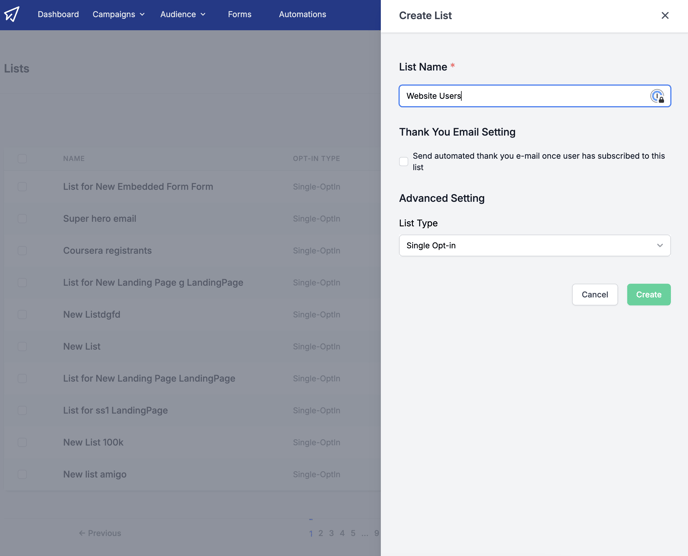Image resolution: width=688 pixels, height=556 pixels.
Task: Check the Coursera registrants row checkbox
Action: [x=22, y=251]
